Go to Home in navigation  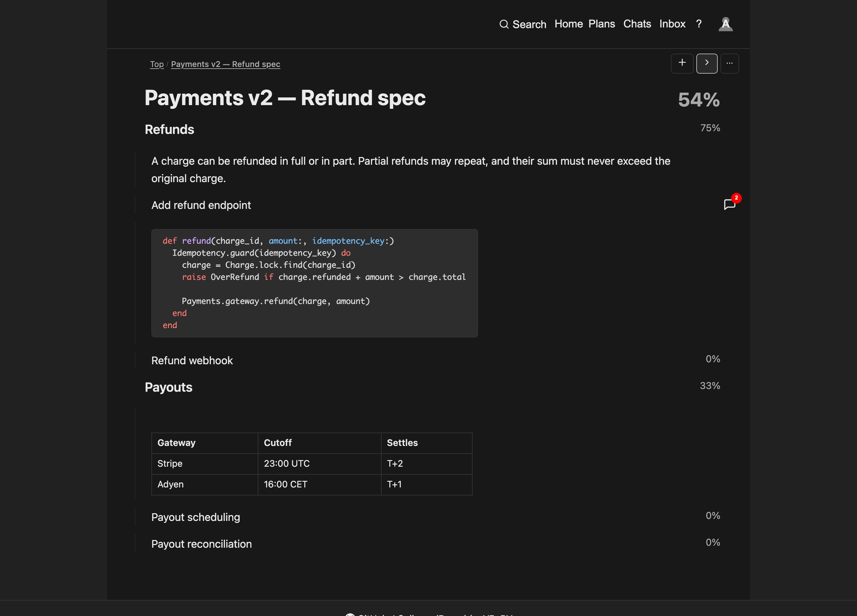[x=568, y=24]
